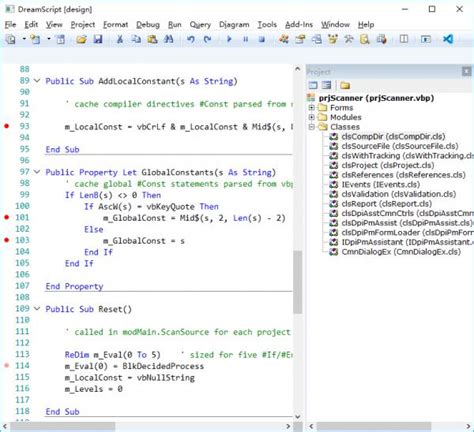Open the Add-Ins menu
Viewport: 474px width, 432px height.
tap(299, 25)
